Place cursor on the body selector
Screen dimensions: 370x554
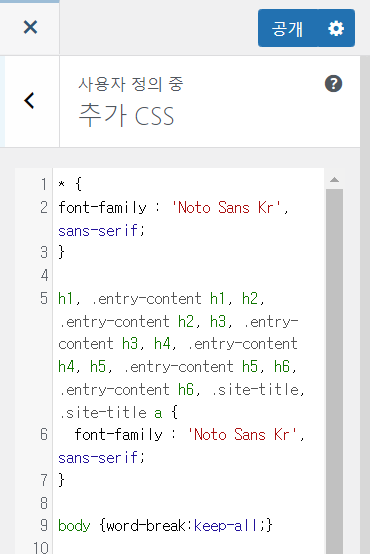point(74,526)
